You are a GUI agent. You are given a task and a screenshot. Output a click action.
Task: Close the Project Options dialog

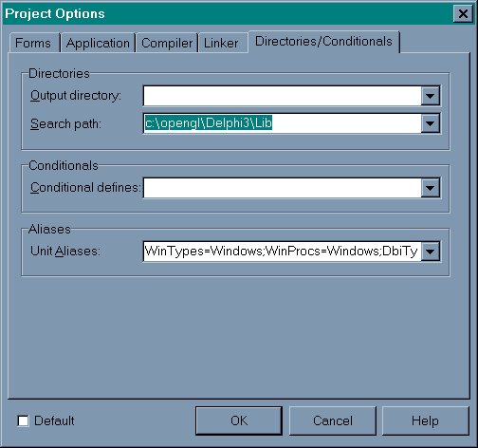click(463, 14)
